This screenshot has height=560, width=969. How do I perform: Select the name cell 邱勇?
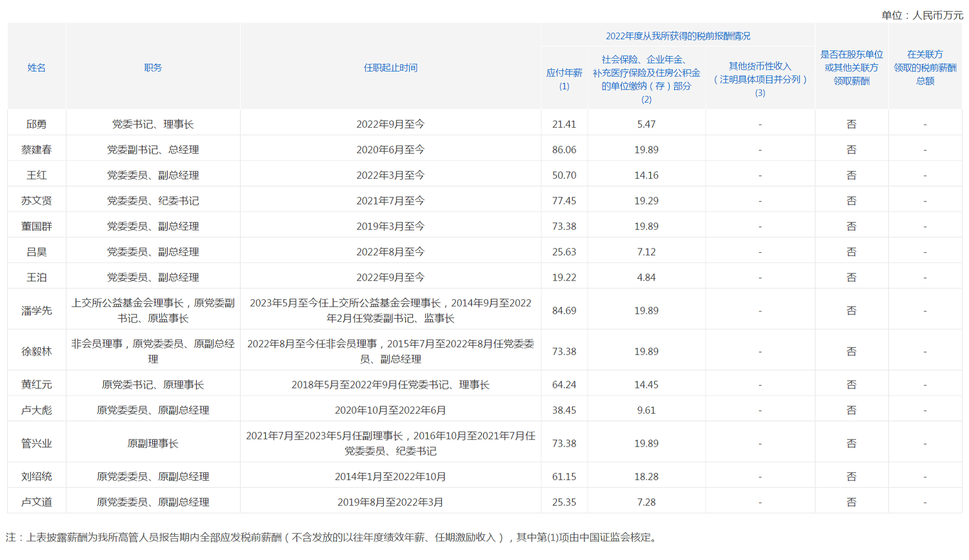click(x=37, y=124)
